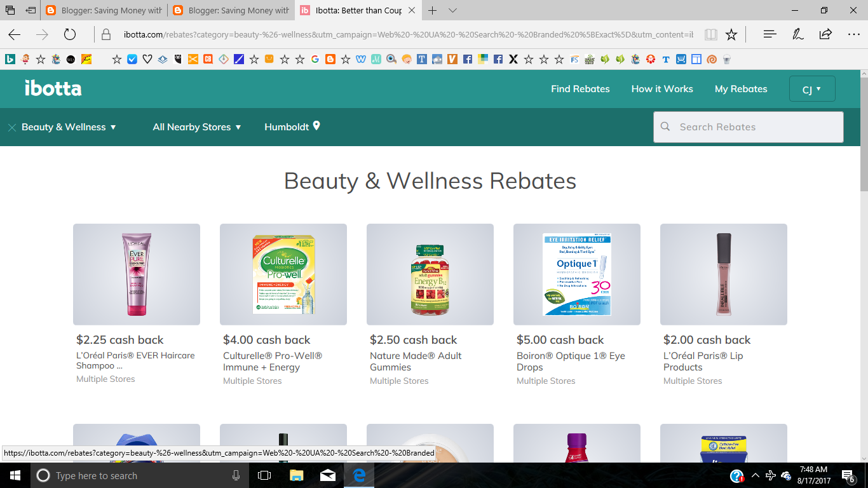
Task: Click "$5.00 cash back" offer text
Action: [560, 340]
